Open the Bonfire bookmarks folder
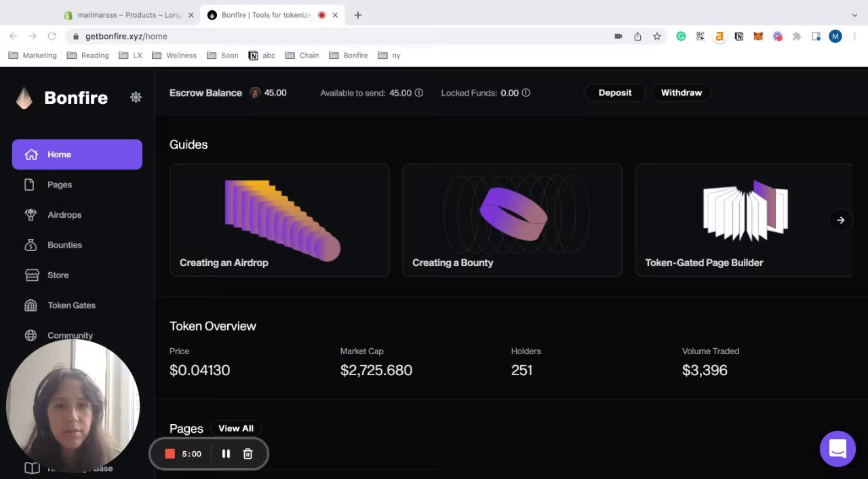The image size is (868, 479). coord(348,55)
